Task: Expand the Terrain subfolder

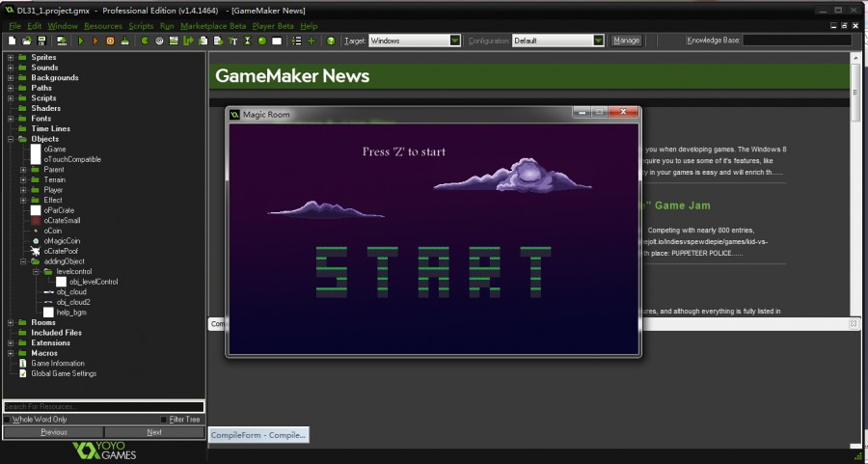Action: pyautogui.click(x=23, y=180)
